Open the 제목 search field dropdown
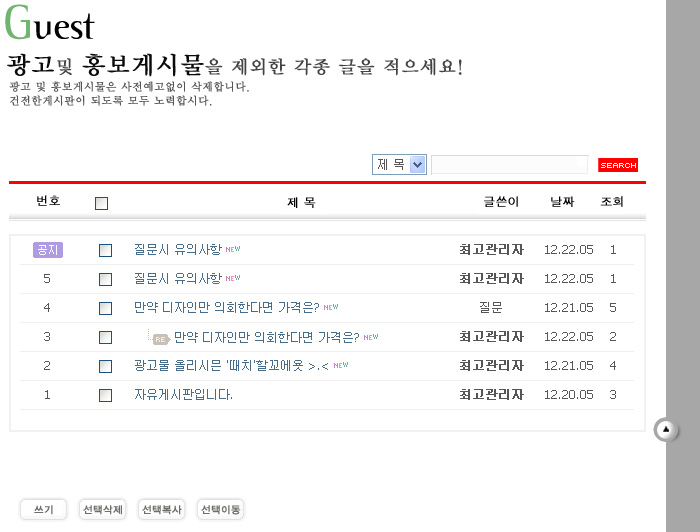This screenshot has width=700, height=532. pyautogui.click(x=399, y=164)
